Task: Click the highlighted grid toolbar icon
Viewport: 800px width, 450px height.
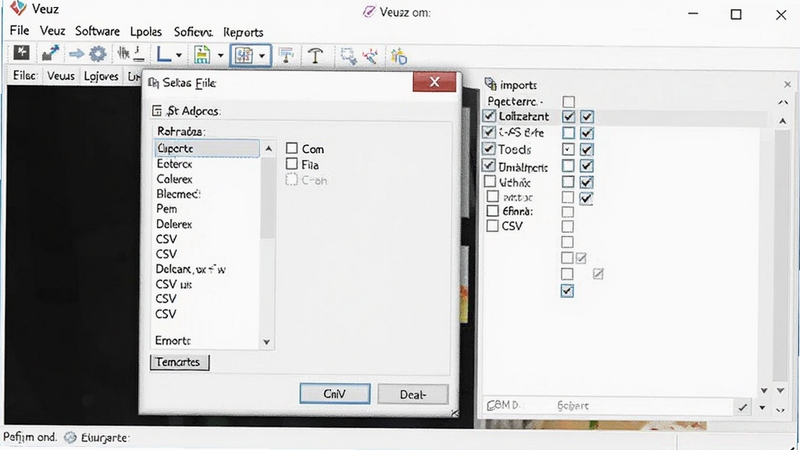Action: pos(243,55)
